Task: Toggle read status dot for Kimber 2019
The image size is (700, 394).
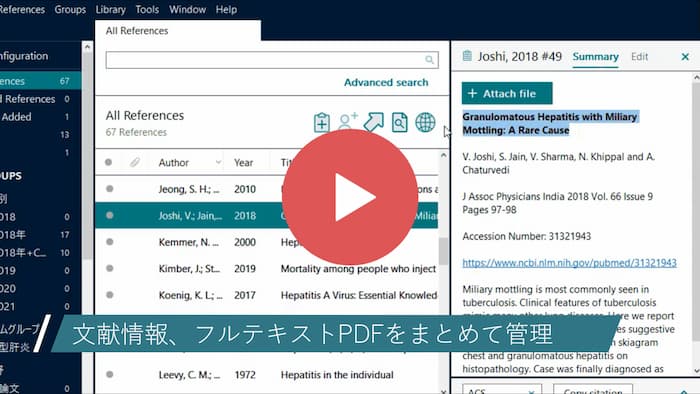Action: point(109,268)
